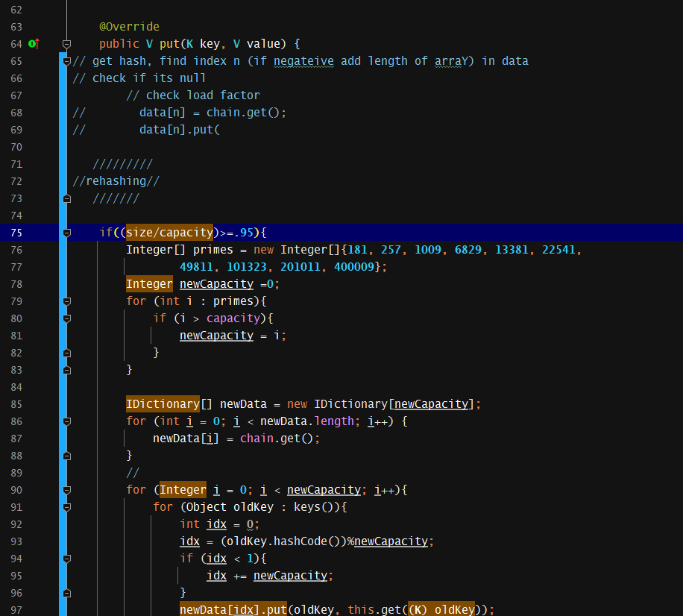
Task: Click the fold end marker on line 83
Action: tap(66, 370)
